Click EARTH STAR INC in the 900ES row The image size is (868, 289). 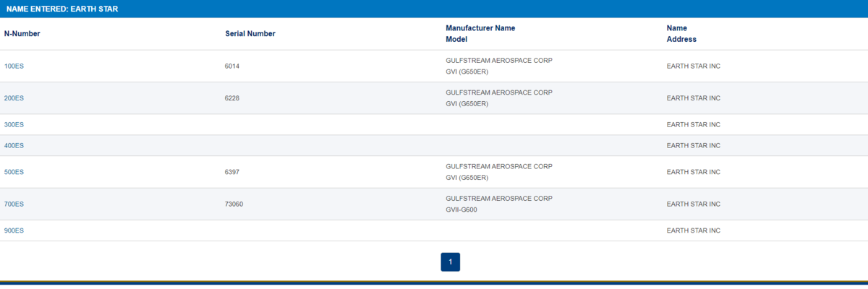coord(693,230)
